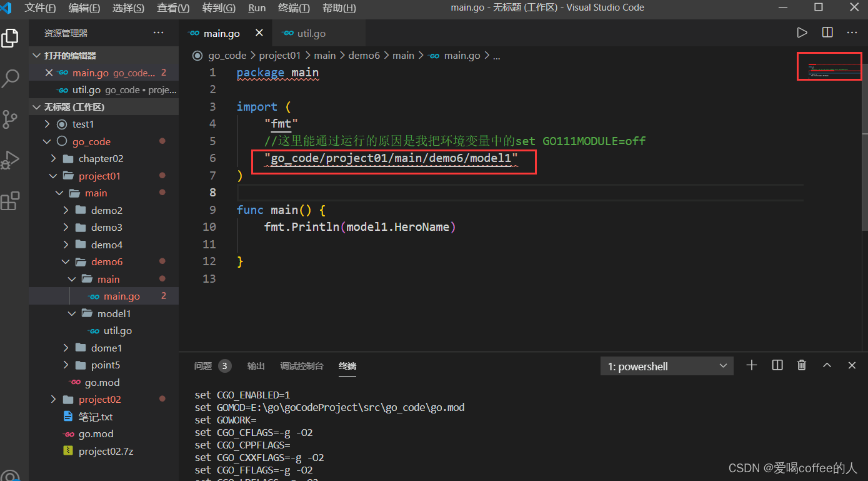
Task: Collapse the go_code root folder
Action: click(104, 141)
